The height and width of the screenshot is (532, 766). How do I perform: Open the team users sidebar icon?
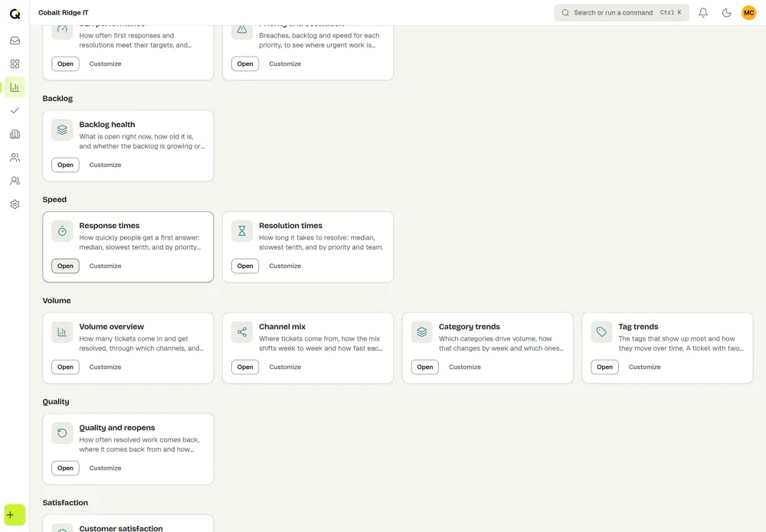click(x=15, y=181)
